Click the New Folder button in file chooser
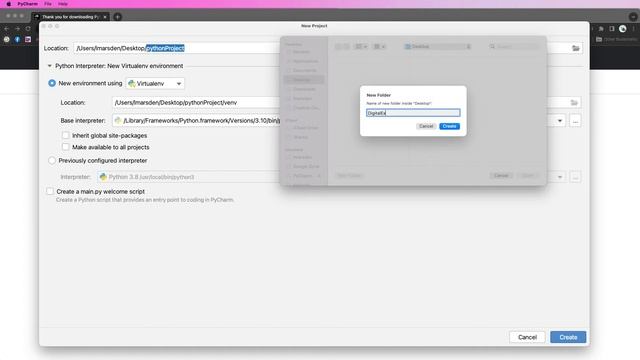 [349, 176]
